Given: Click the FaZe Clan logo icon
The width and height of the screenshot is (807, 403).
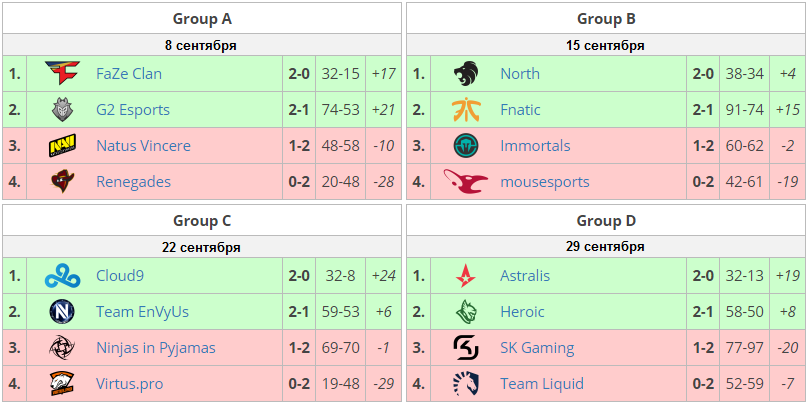Looking at the screenshot, I should pyautogui.click(x=64, y=73).
